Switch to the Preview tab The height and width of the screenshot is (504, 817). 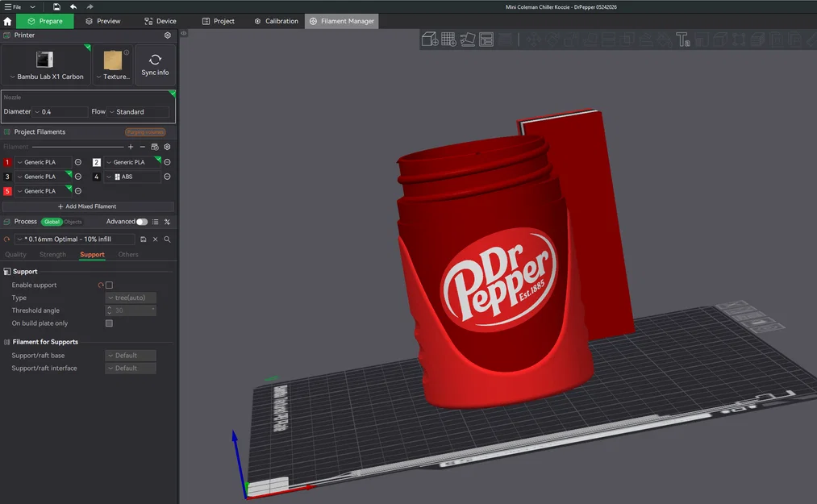[103, 21]
